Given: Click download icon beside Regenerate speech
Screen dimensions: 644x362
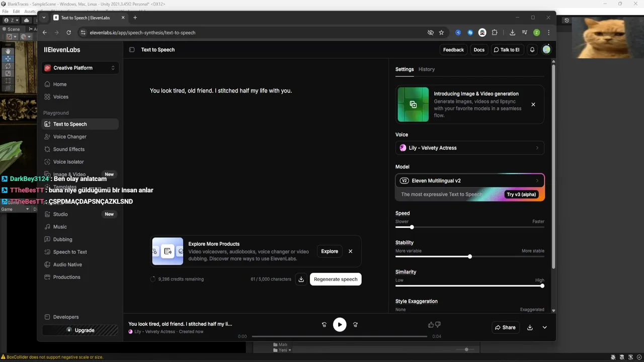Looking at the screenshot, I should click(x=301, y=279).
